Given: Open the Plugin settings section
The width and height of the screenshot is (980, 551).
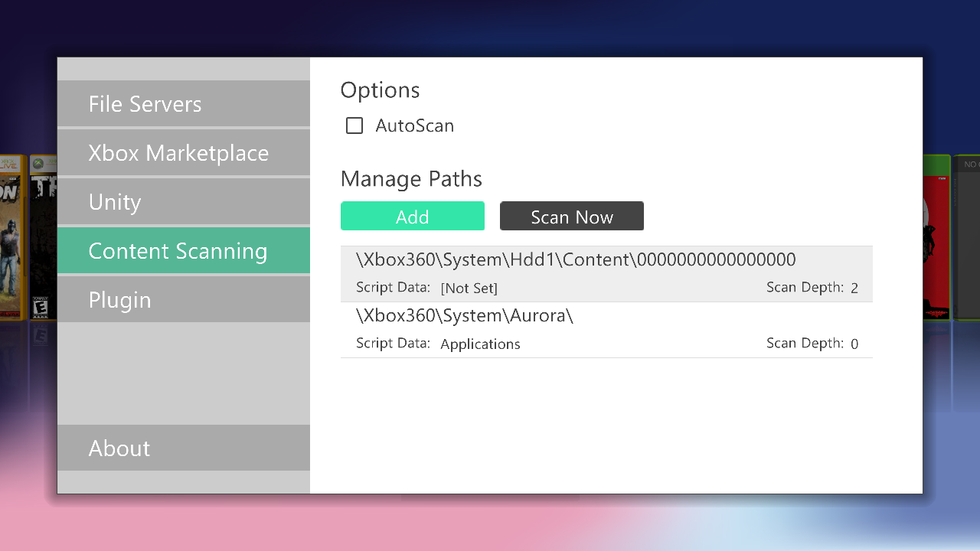Looking at the screenshot, I should (184, 300).
